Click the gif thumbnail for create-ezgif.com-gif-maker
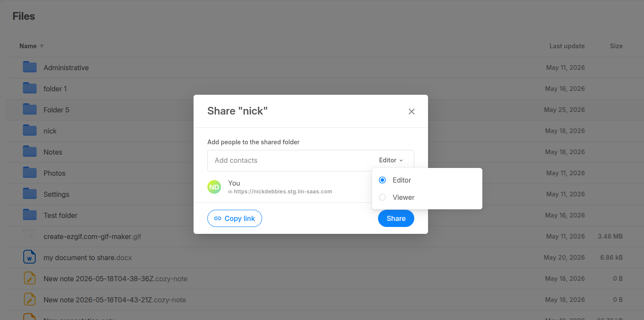 pos(30,236)
